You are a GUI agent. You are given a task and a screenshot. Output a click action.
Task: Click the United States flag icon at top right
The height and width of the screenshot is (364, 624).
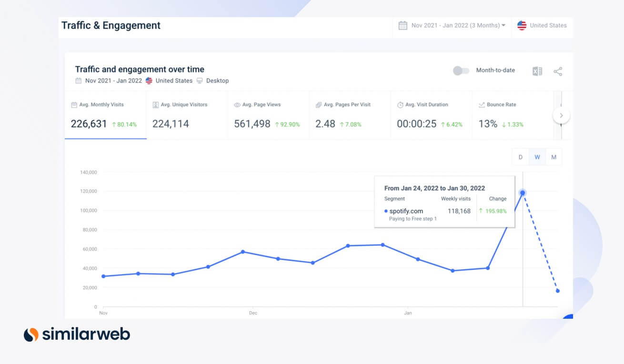522,25
